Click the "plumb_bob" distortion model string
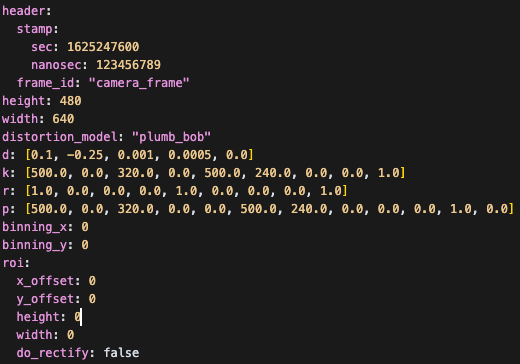520x364 pixels. tap(171, 137)
